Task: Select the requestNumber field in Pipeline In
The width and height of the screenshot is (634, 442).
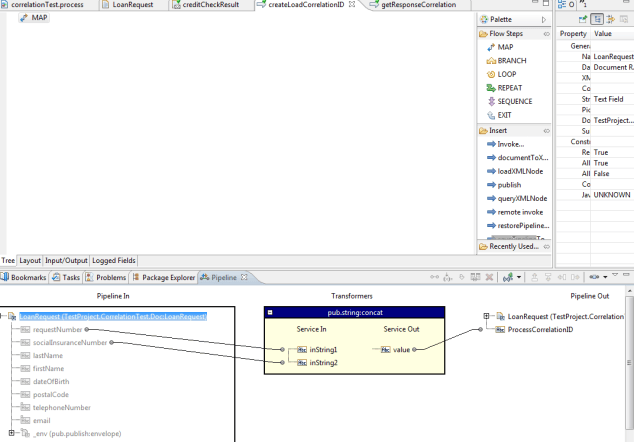Action: [x=57, y=330]
